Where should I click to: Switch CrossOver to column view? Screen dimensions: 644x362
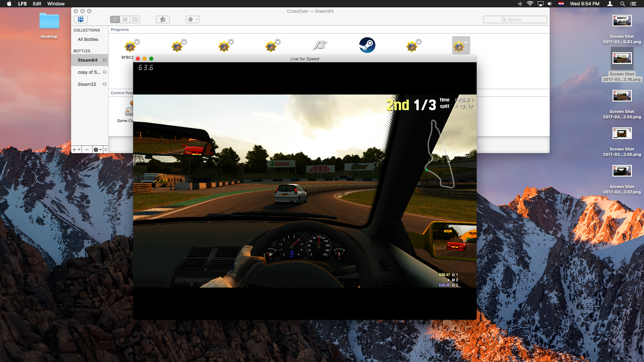click(135, 19)
